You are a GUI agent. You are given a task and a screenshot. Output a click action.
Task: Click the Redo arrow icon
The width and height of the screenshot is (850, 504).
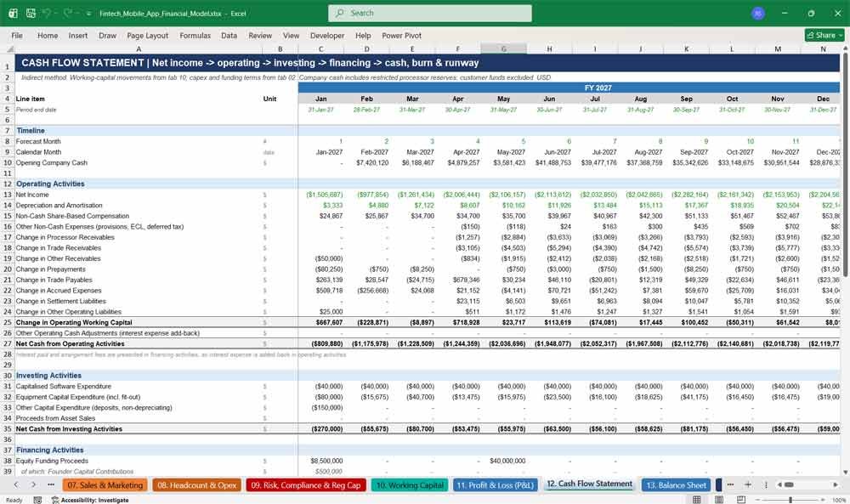68,13
